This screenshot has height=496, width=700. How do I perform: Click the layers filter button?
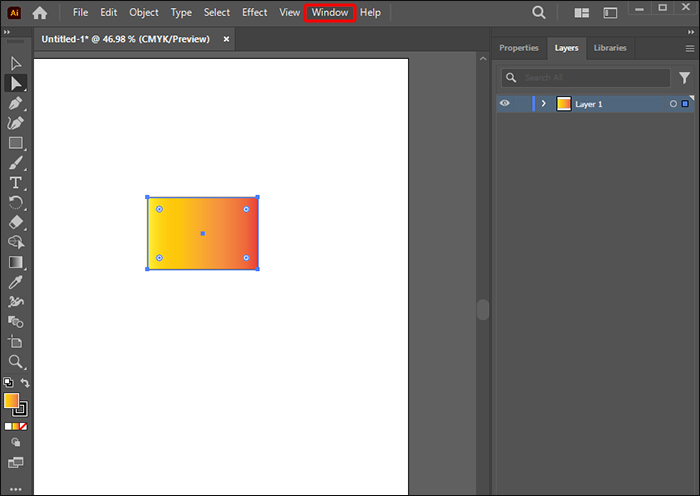685,77
